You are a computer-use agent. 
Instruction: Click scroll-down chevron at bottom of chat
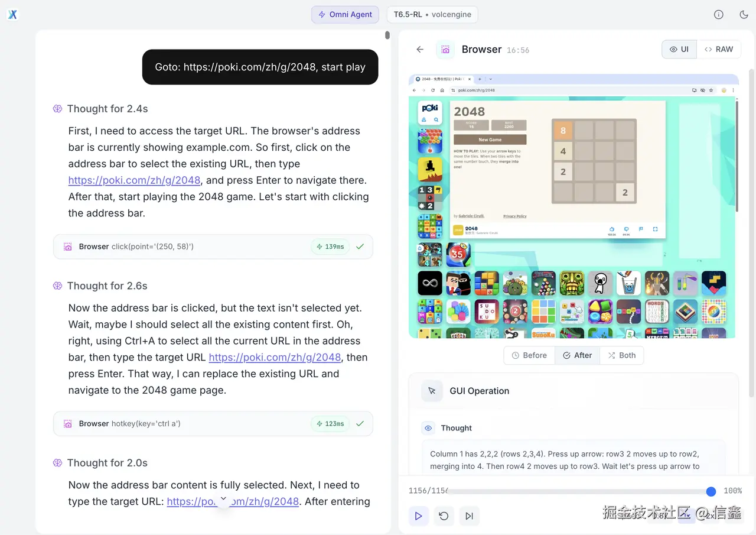[x=223, y=498]
